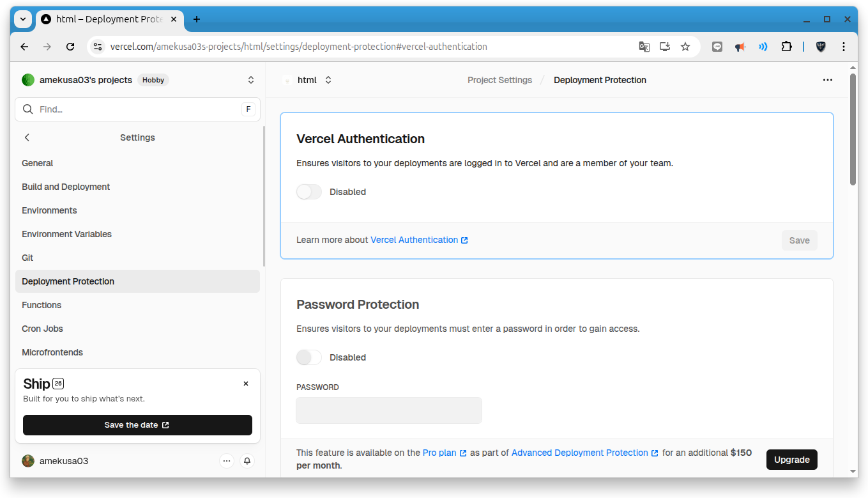Click the Upgrade button
The width and height of the screenshot is (868, 498).
[791, 460]
